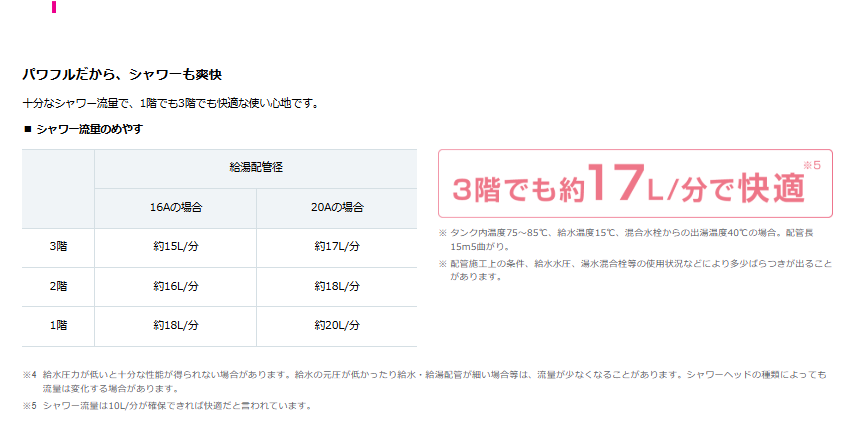Click the pink marker in the black header
The width and height of the screenshot is (861, 428).
coord(54,8)
